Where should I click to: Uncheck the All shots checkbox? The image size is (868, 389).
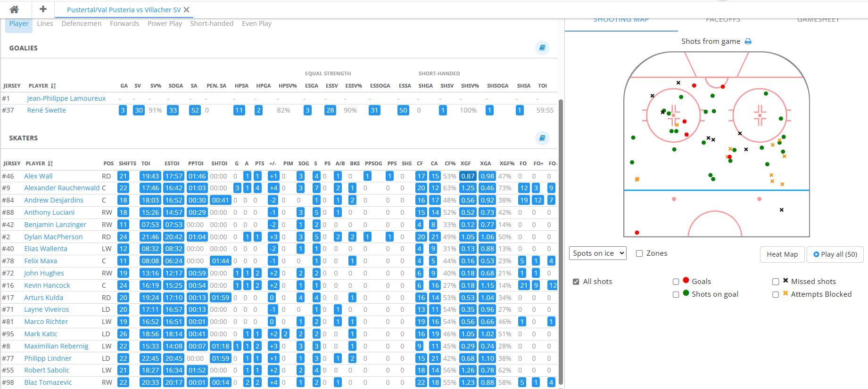[x=576, y=282]
